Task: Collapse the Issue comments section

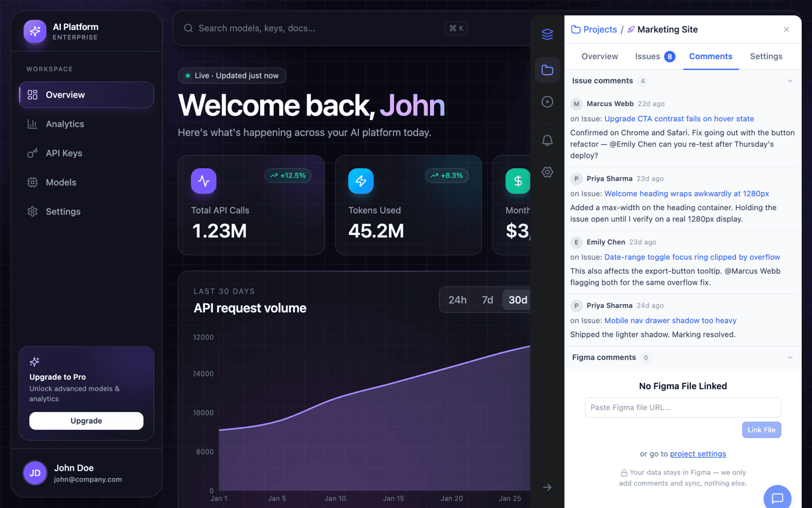Action: pos(790,81)
